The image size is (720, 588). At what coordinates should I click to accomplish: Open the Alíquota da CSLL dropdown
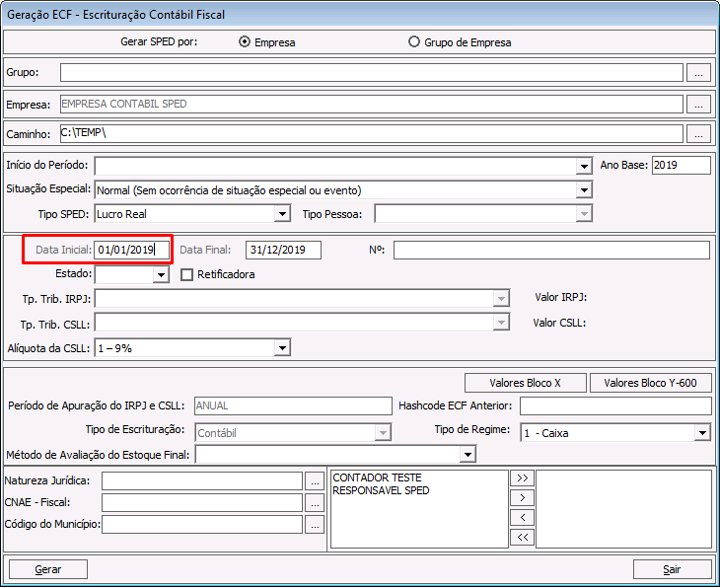point(282,347)
